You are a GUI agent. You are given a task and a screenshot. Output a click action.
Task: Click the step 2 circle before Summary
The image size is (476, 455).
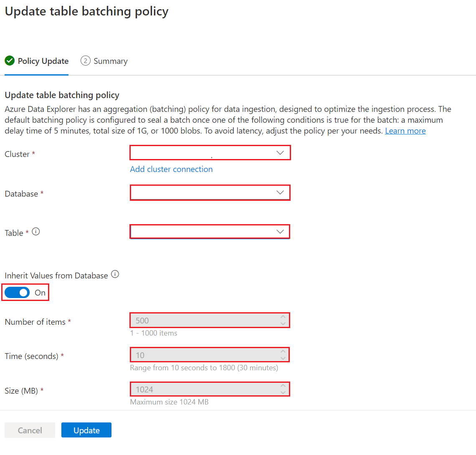(85, 61)
